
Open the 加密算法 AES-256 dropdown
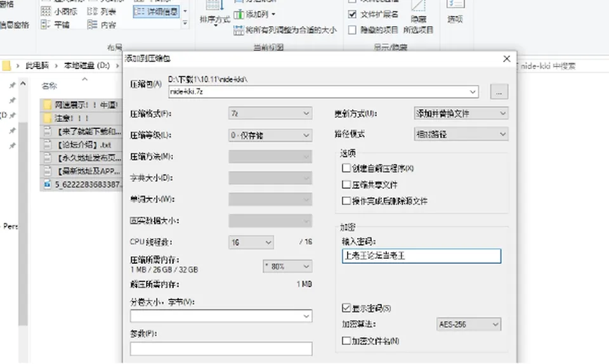click(x=469, y=325)
